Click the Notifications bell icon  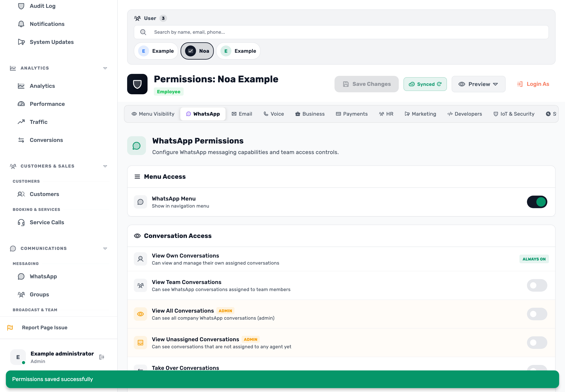[x=21, y=24]
